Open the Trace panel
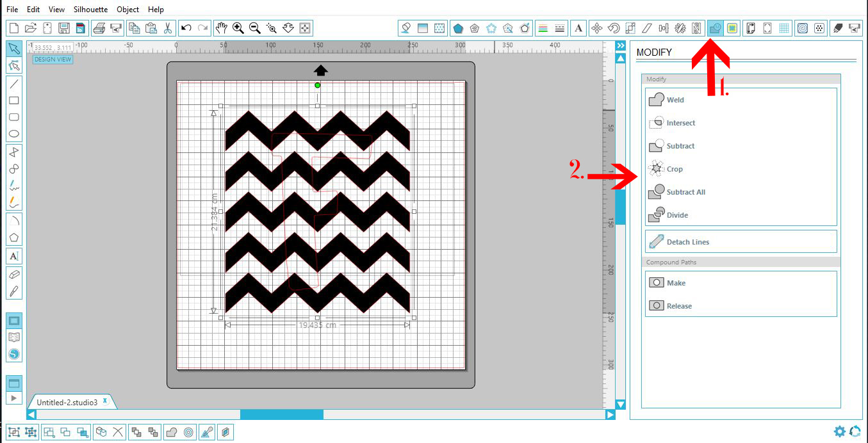 tap(801, 28)
